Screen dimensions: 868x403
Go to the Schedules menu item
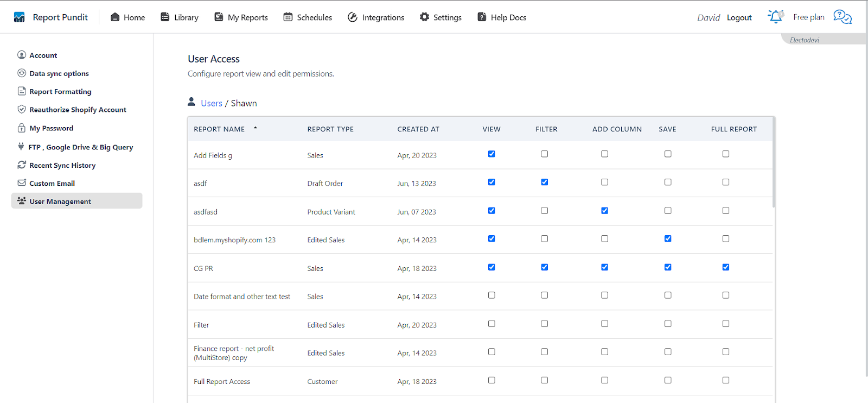pos(308,17)
